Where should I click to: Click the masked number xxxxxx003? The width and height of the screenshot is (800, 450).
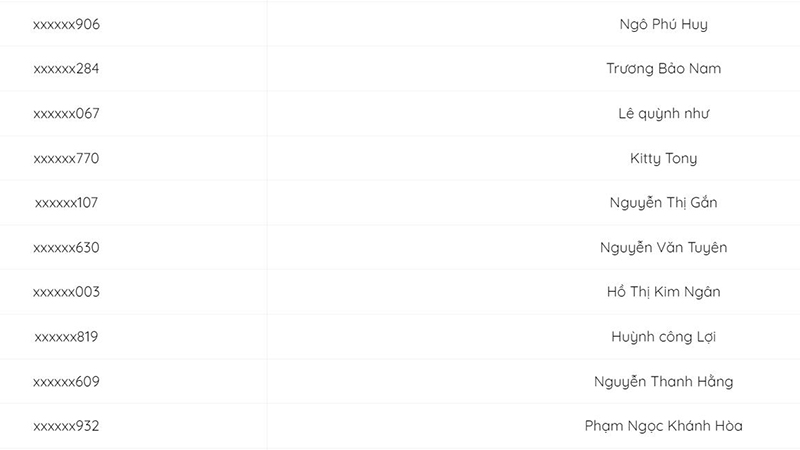(66, 292)
